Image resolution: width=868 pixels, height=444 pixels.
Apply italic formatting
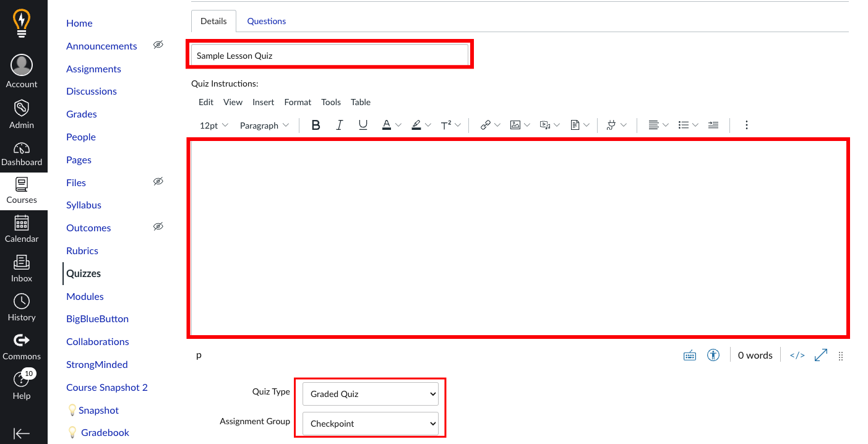click(339, 125)
